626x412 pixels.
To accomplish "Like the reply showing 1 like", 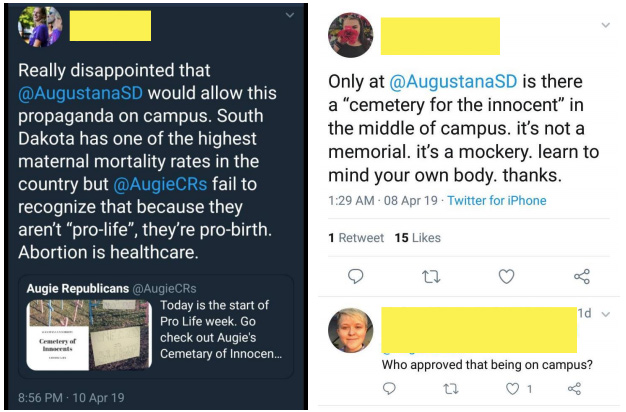I will pyautogui.click(x=513, y=388).
